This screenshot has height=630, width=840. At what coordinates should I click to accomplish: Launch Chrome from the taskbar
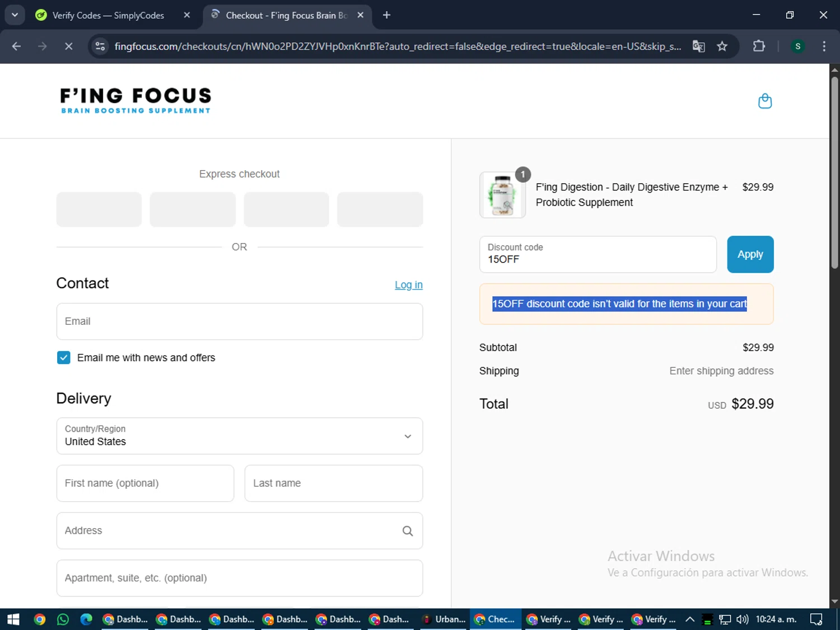point(40,619)
